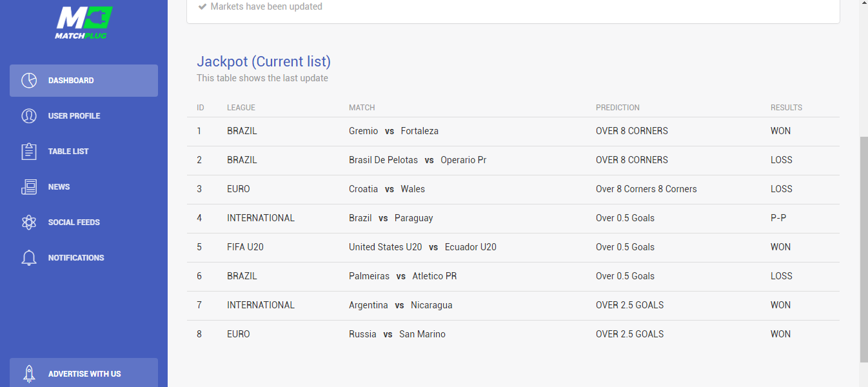Image resolution: width=868 pixels, height=387 pixels.
Task: Click the RESULTS column header
Action: pyautogui.click(x=786, y=108)
